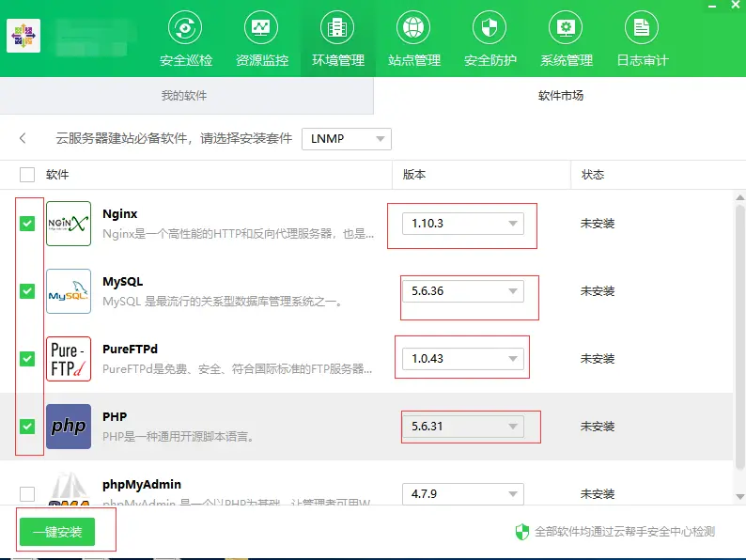The width and height of the screenshot is (746, 560).
Task: Uncheck the PHP checkbox
Action: pos(27,426)
